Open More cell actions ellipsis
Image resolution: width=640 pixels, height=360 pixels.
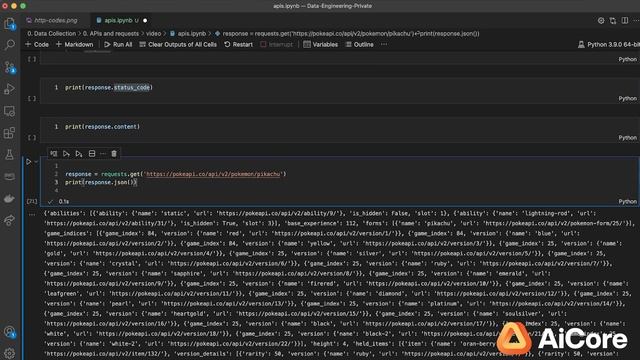coord(103,154)
